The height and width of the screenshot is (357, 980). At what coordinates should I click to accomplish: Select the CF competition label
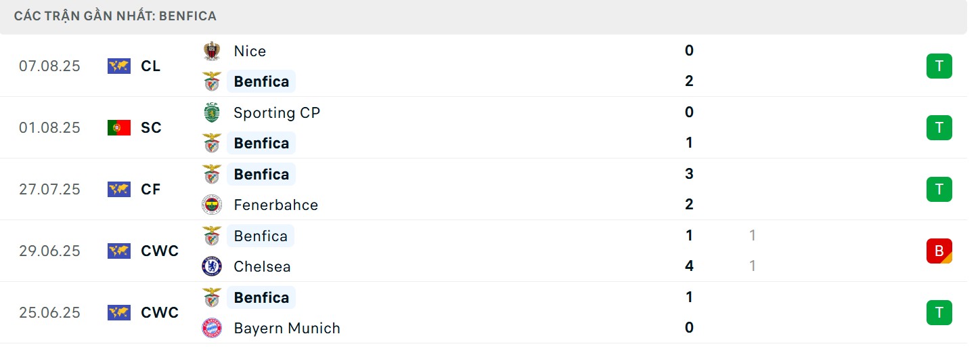click(151, 189)
